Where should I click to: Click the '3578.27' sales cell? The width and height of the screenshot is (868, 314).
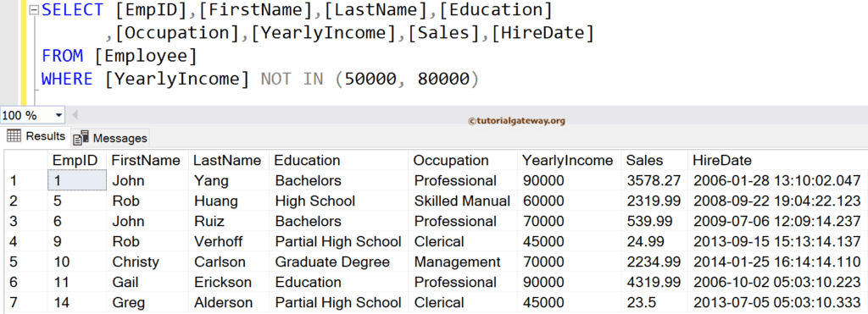(x=654, y=180)
